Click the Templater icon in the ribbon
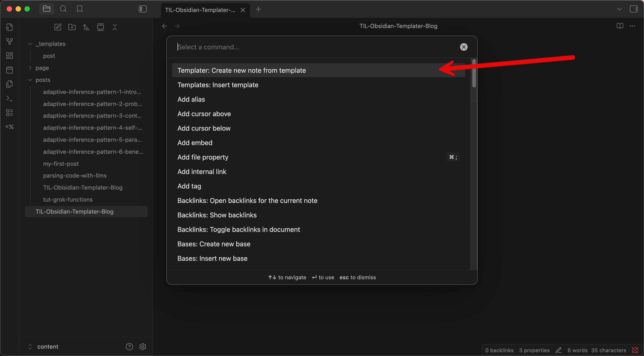Image resolution: width=644 pixels, height=356 pixels. [x=10, y=127]
